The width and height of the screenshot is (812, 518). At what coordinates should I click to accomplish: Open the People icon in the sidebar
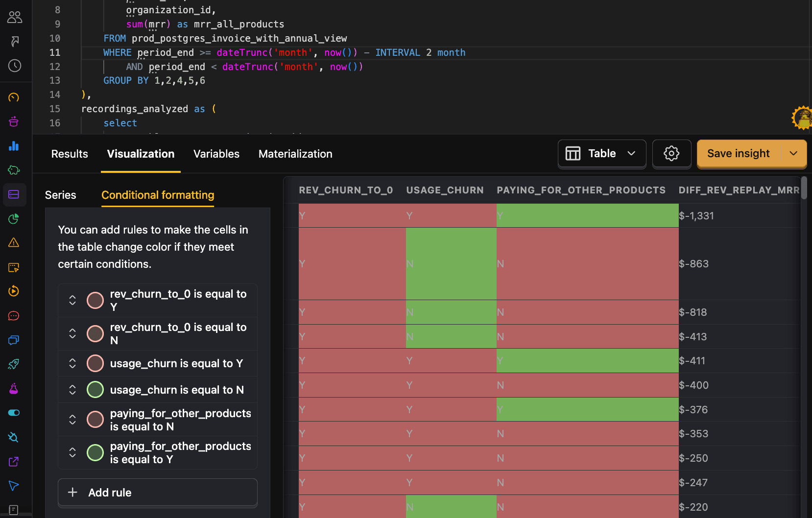coord(15,17)
